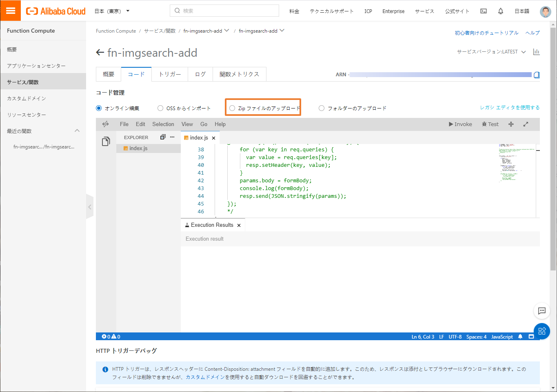Click the move arrows icon in editor toolbar

[511, 124]
